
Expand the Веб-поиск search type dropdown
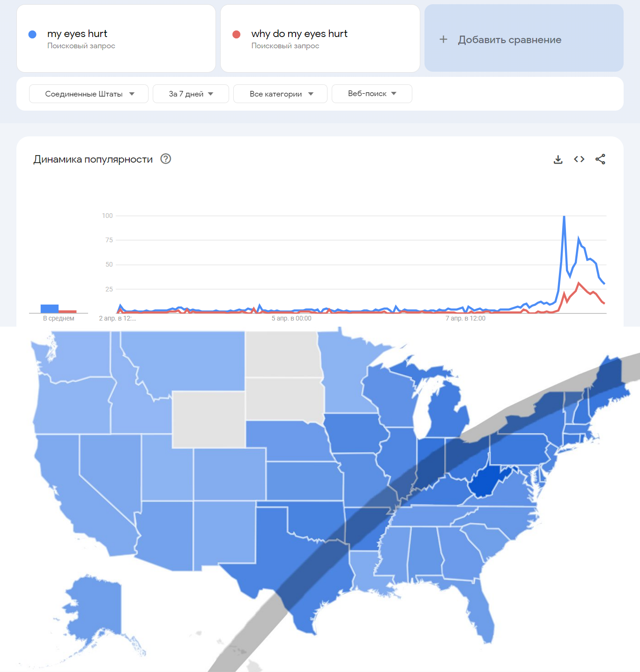[x=372, y=94]
